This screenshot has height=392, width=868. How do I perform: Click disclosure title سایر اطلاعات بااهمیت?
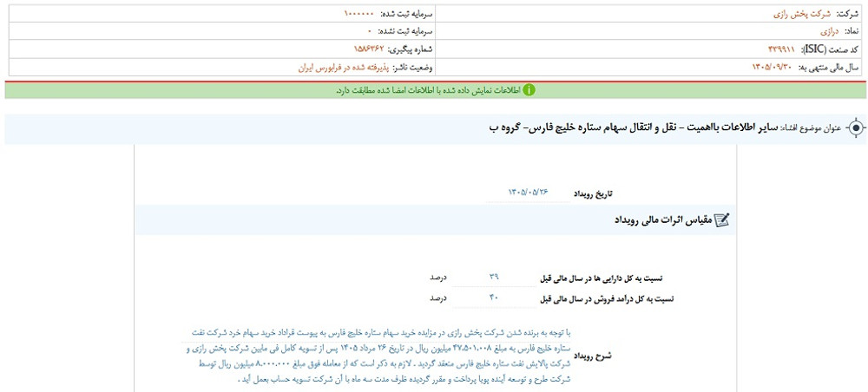(732, 127)
